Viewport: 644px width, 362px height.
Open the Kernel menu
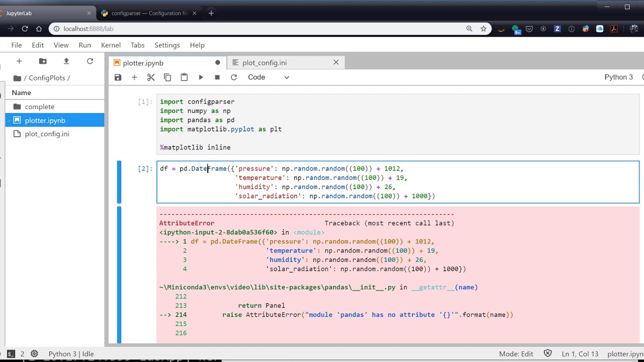[x=111, y=45]
